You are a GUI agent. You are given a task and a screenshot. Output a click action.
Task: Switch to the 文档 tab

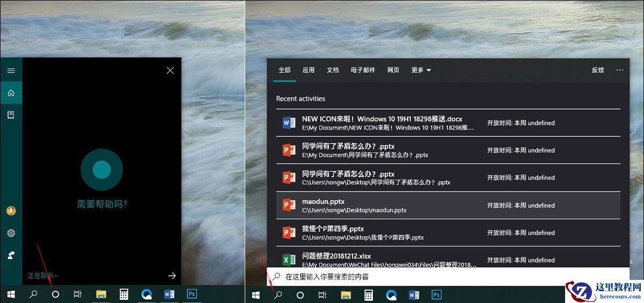coord(333,70)
